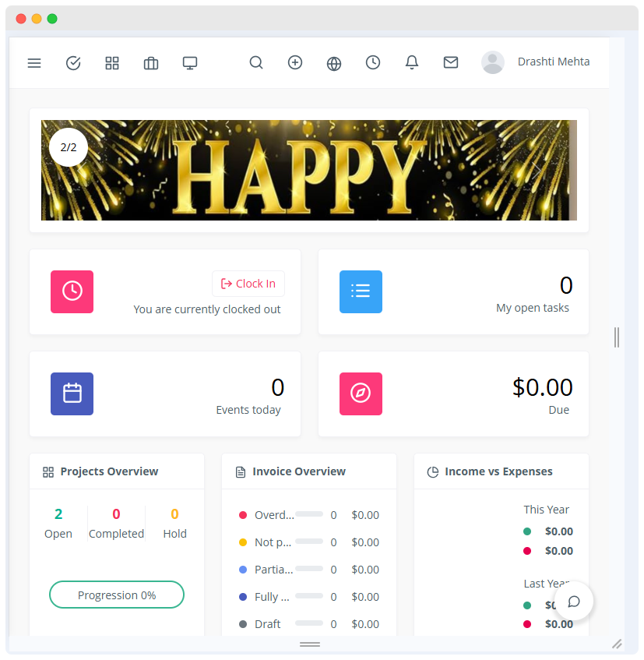This screenshot has height=660, width=644.
Task: Click the gray Draft status dot
Action: click(243, 624)
